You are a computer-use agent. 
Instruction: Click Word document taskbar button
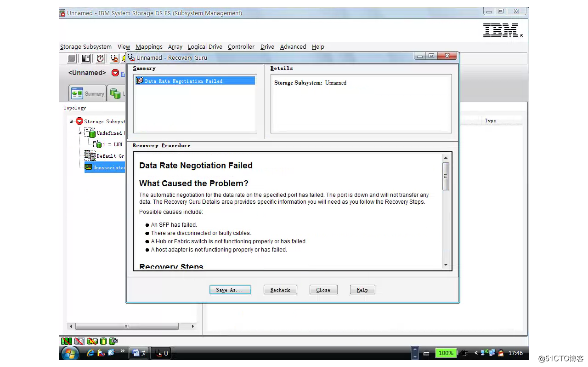(x=139, y=353)
